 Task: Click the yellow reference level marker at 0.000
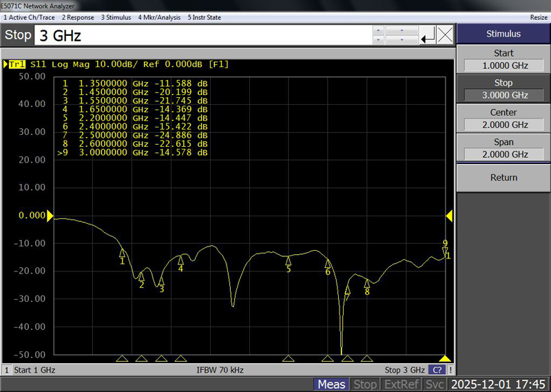[50, 216]
